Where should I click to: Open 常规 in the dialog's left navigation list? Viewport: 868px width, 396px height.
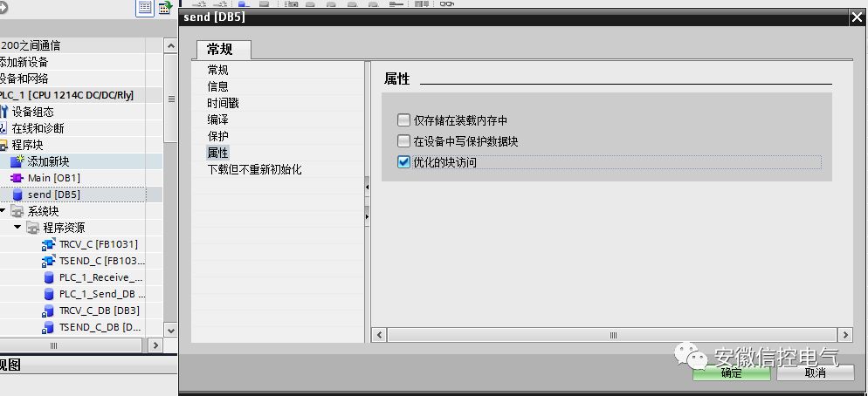tap(218, 71)
